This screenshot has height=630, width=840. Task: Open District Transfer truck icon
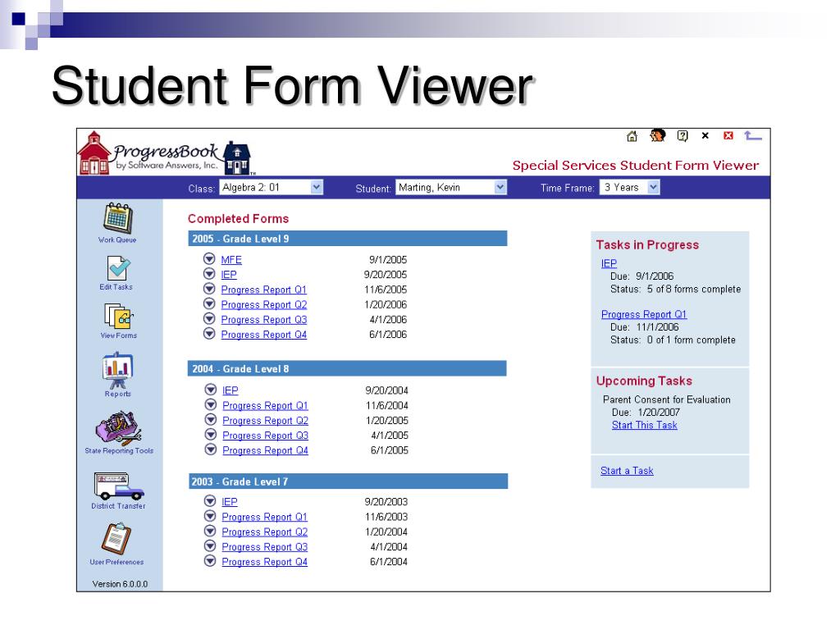118,486
